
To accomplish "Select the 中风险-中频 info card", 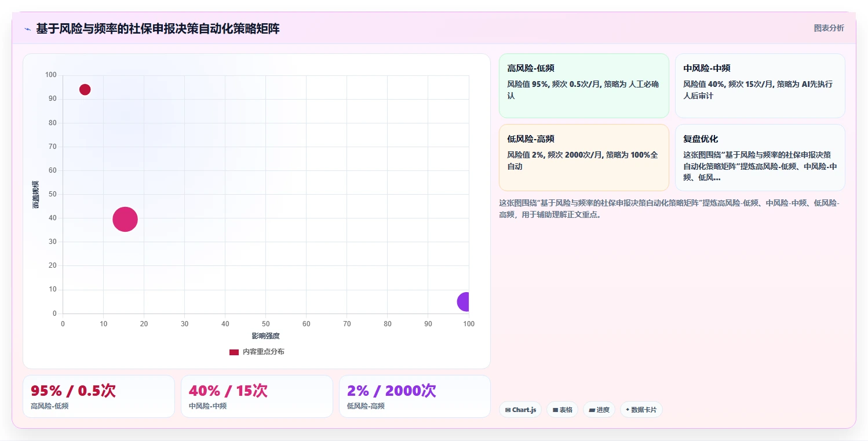I will 760,86.
